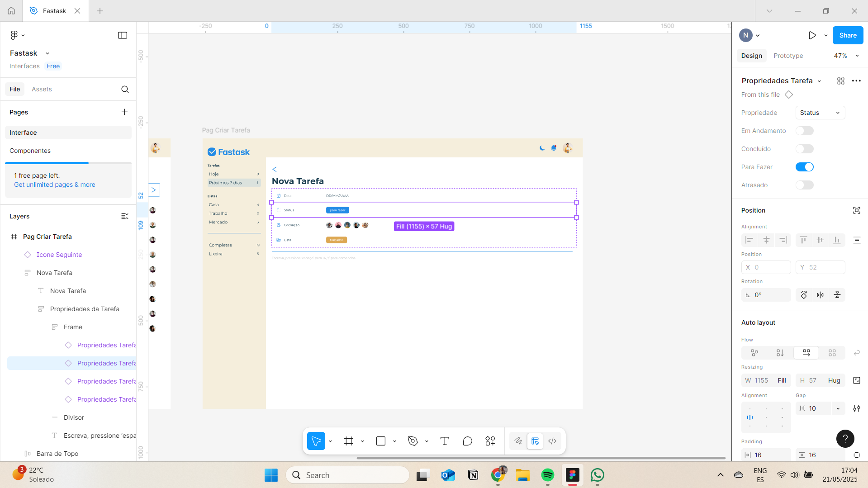Image resolution: width=868 pixels, height=488 pixels.
Task: Go to main component diamond icon
Action: click(x=789, y=95)
